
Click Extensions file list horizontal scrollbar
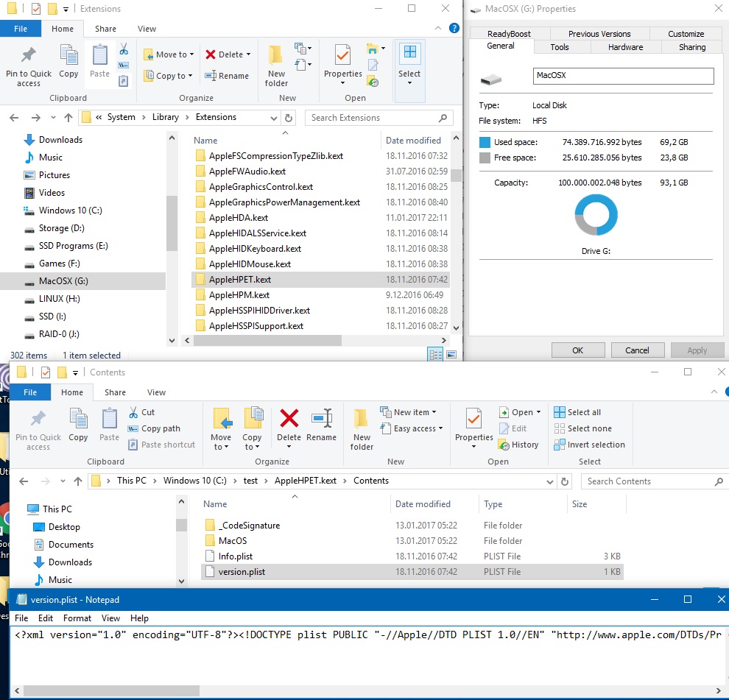click(x=268, y=341)
